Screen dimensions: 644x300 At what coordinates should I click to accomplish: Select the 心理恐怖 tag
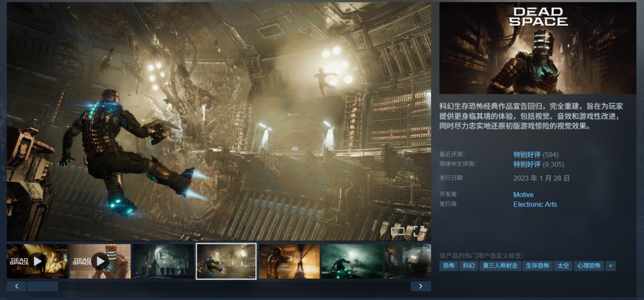click(589, 265)
